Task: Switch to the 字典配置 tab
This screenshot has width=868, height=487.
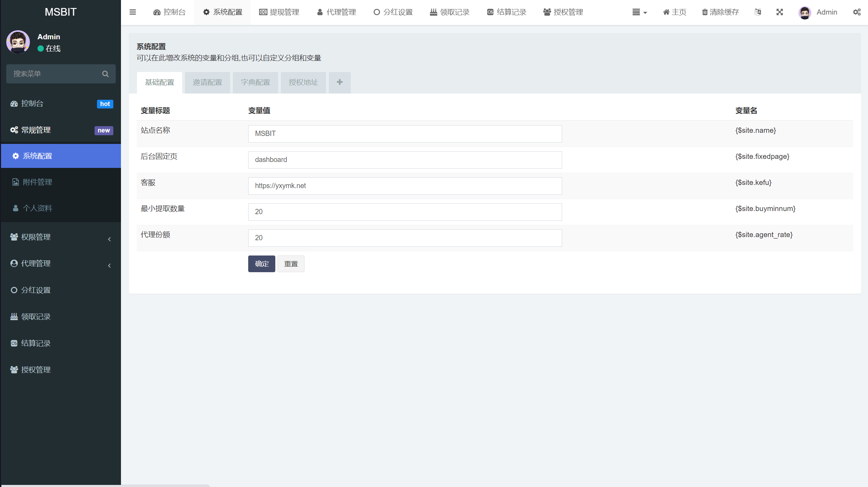Action: (255, 82)
